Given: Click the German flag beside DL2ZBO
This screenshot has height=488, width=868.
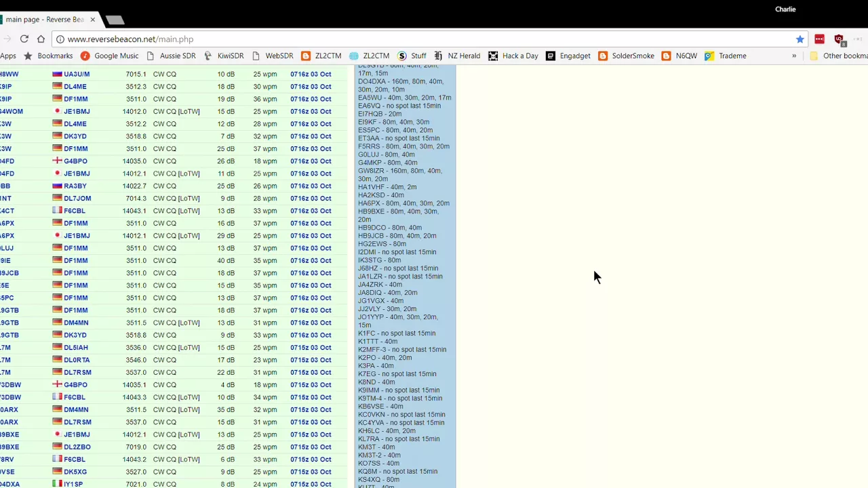Looking at the screenshot, I should tap(57, 447).
